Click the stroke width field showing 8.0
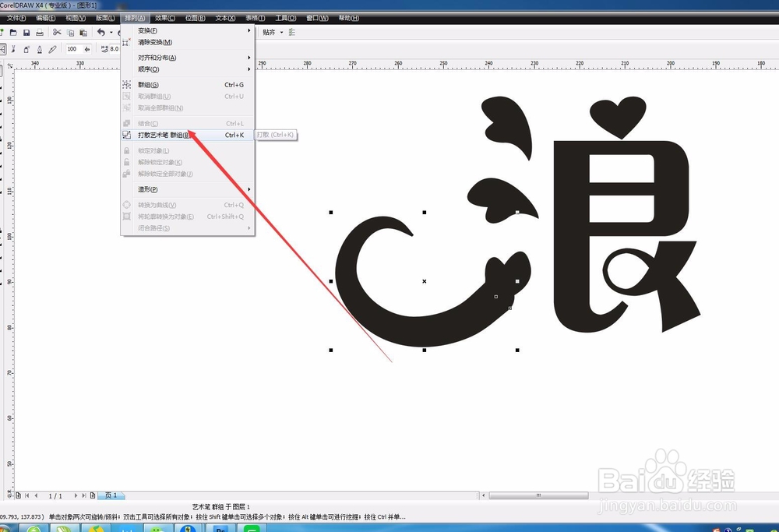 click(x=115, y=49)
